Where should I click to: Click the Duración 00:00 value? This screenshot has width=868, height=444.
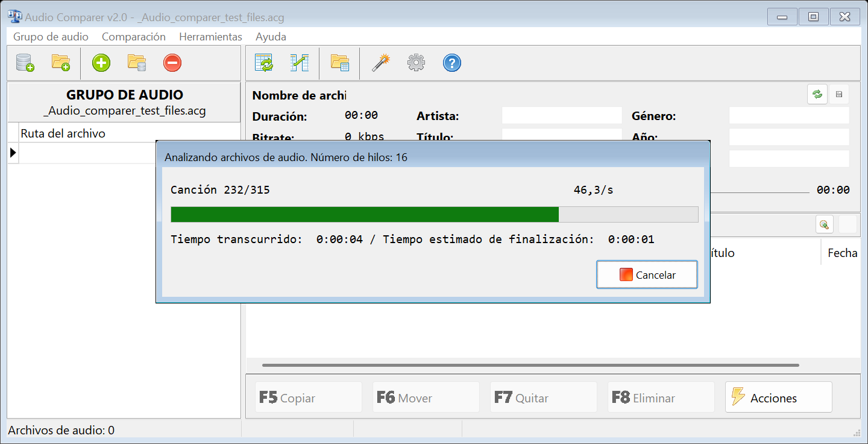click(361, 115)
